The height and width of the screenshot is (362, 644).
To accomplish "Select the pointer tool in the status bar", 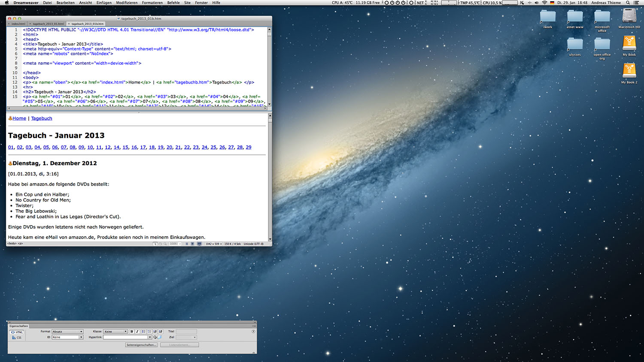I will tap(155, 244).
